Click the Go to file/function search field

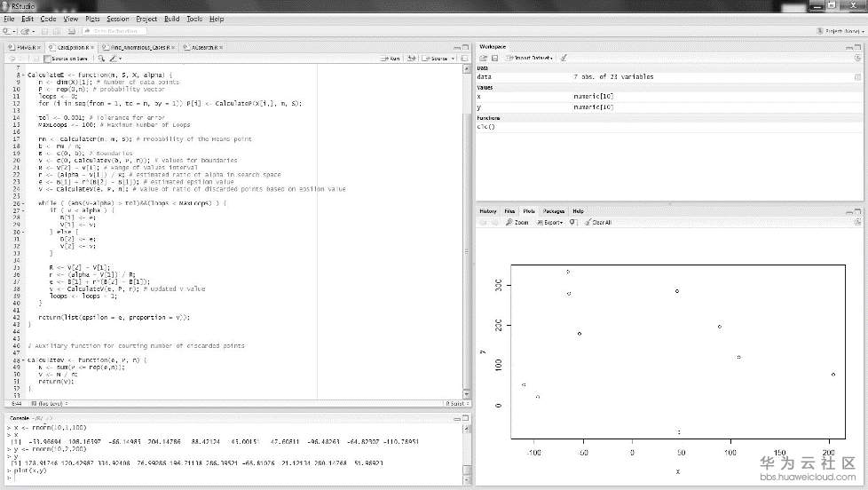[114, 32]
